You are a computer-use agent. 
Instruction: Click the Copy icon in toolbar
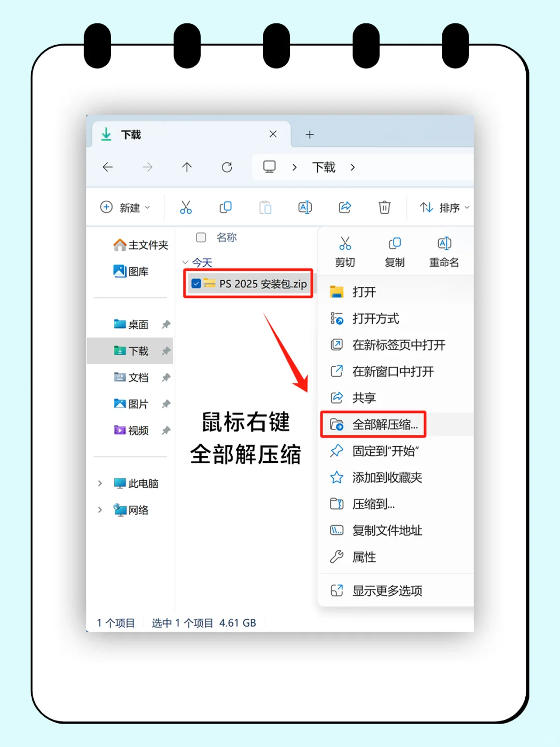pos(226,208)
